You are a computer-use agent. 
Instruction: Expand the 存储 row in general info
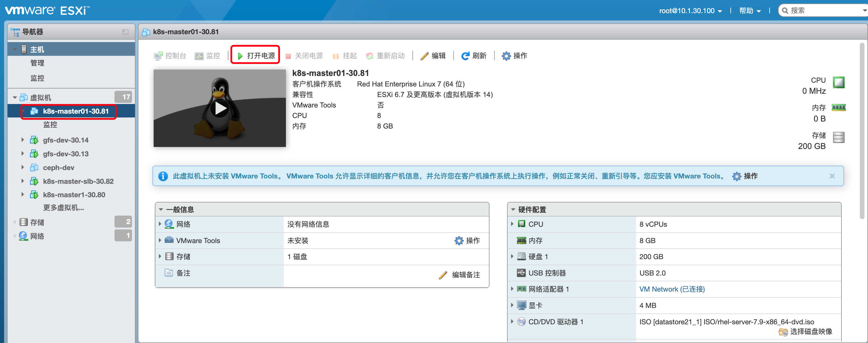pyautogui.click(x=160, y=257)
